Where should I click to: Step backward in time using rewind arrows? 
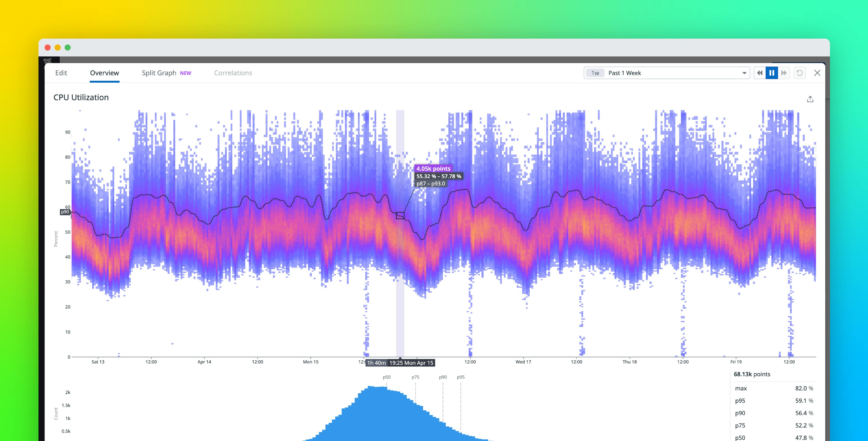760,73
